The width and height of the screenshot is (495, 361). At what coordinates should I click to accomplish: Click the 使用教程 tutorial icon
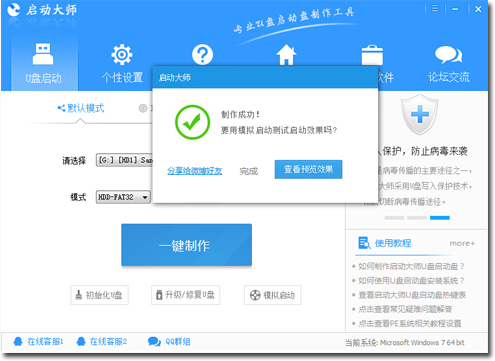point(364,243)
